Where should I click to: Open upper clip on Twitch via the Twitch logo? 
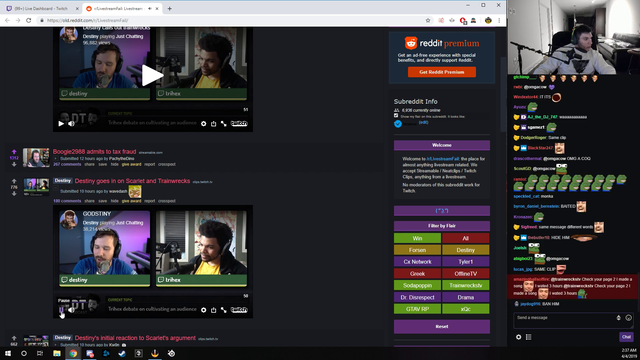(239, 124)
